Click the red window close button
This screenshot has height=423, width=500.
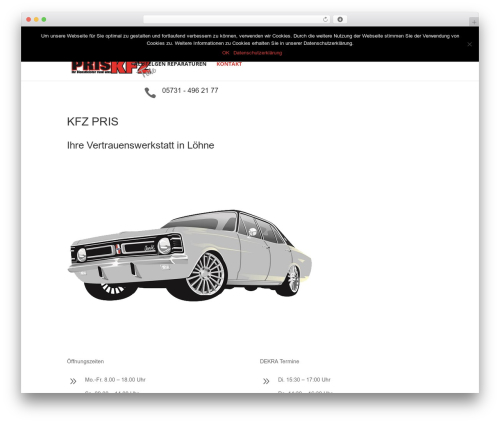click(x=29, y=19)
